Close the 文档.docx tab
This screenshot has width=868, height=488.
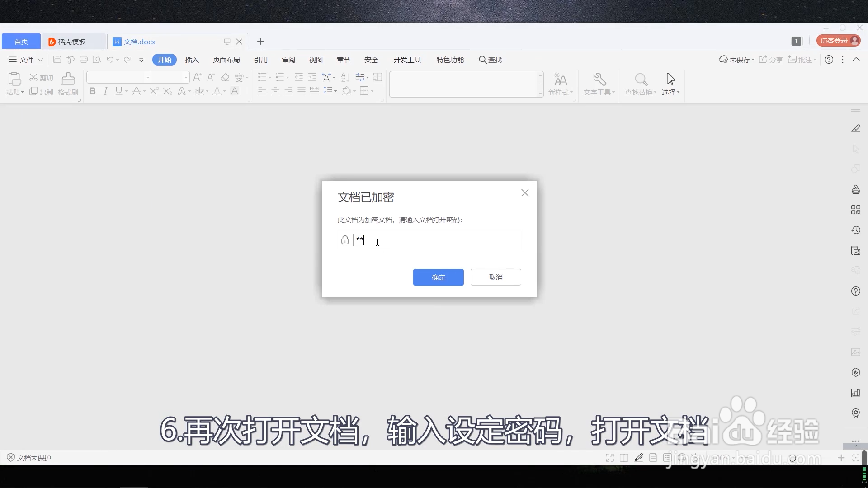coord(239,42)
